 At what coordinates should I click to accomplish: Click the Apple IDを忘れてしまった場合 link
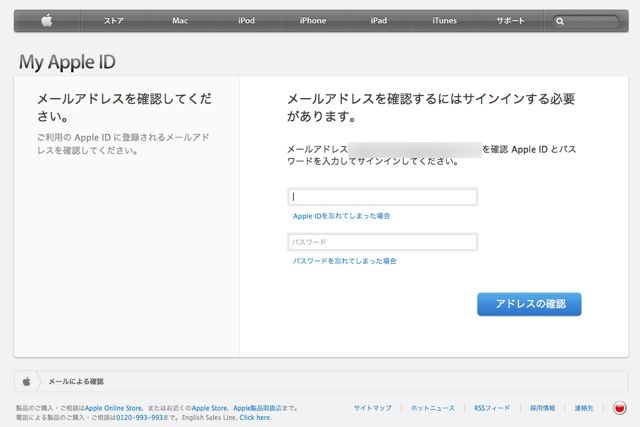point(341,216)
